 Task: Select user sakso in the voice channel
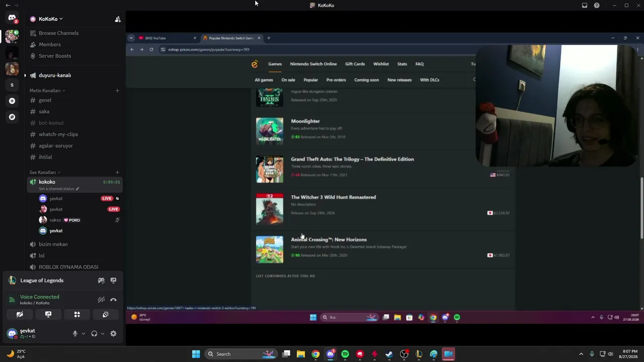[x=79, y=220]
